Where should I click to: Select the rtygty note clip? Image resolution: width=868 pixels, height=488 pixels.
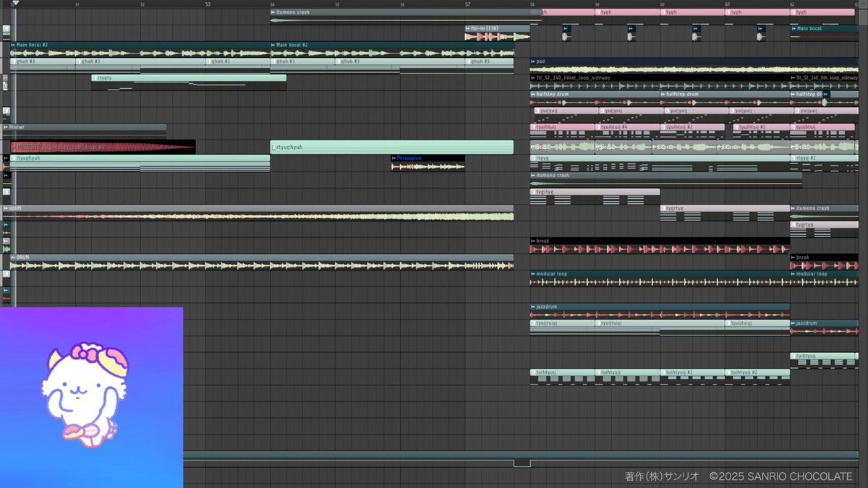click(189, 78)
